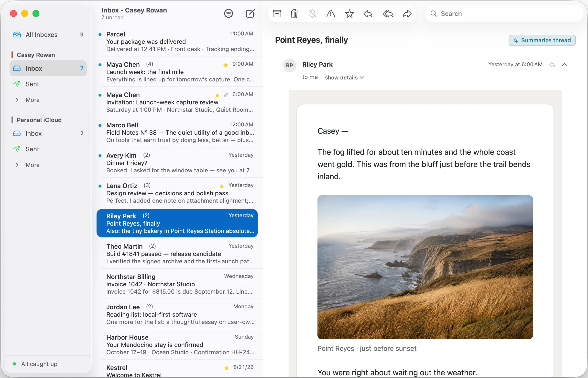This screenshot has height=378, width=588.
Task: Toggle star on Maya Chen Launch week email
Action: point(225,65)
